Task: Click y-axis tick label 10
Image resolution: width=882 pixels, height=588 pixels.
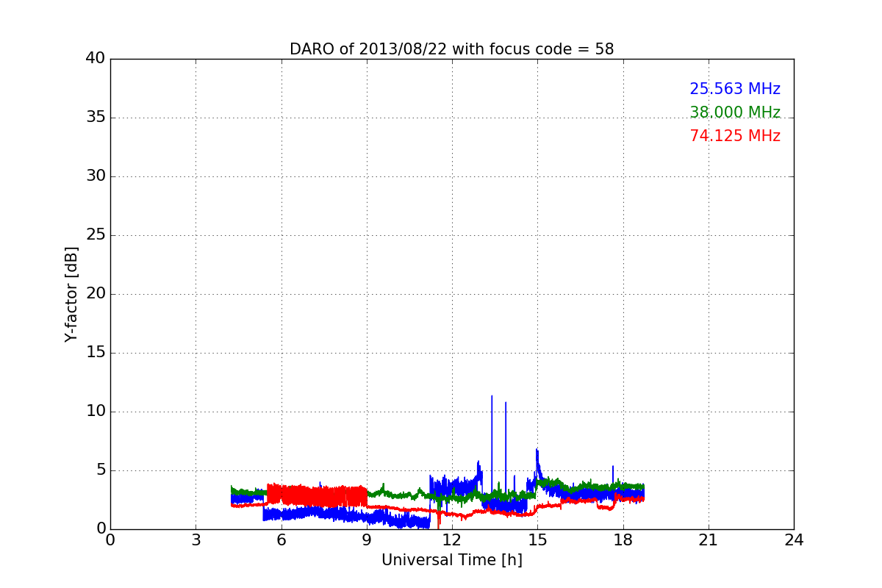Action: click(x=96, y=412)
